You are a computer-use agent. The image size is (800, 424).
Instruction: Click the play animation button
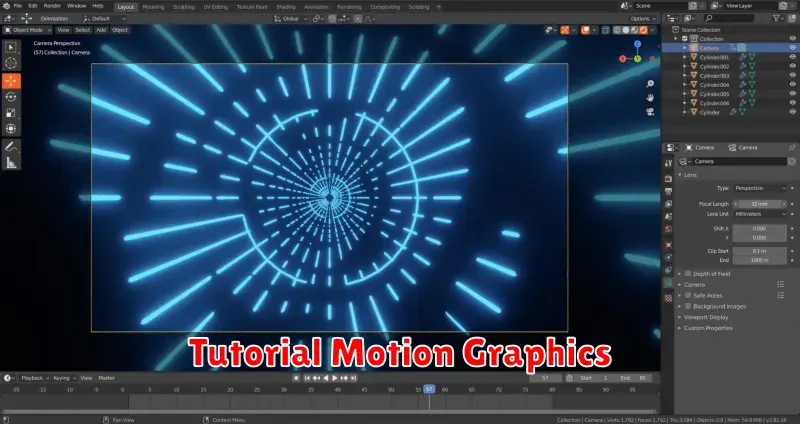[335, 378]
